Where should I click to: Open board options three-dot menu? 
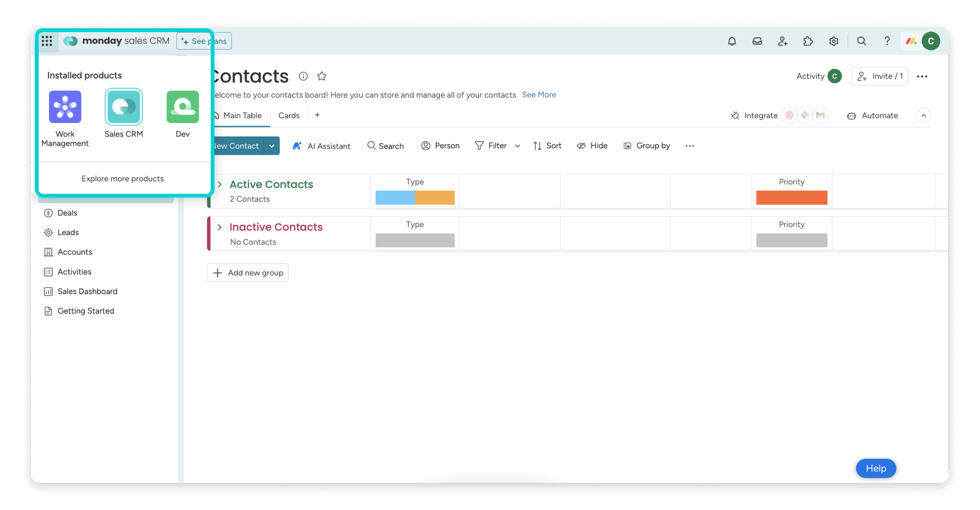[x=922, y=76]
